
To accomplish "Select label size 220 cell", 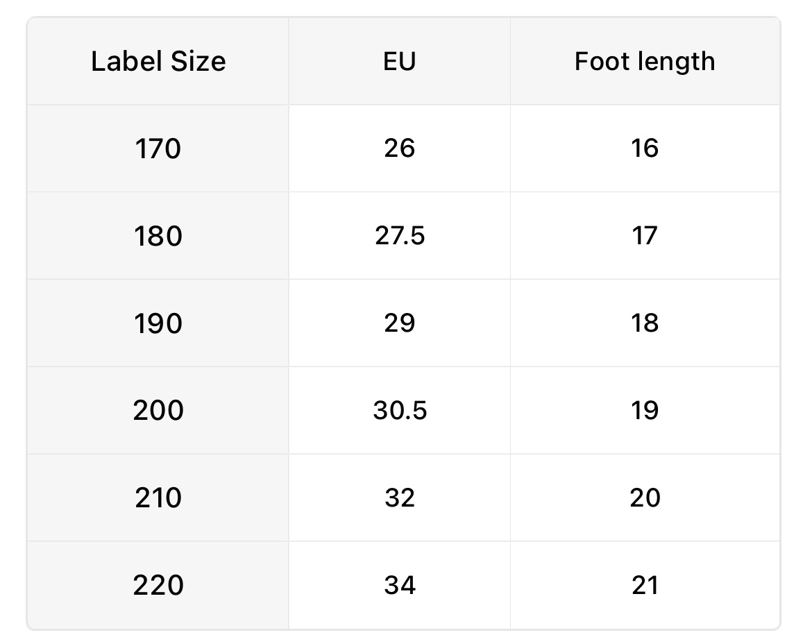I will tap(158, 586).
